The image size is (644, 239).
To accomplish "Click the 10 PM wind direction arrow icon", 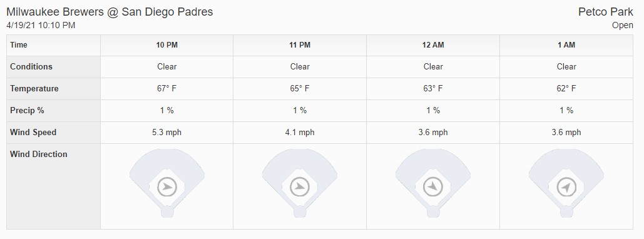I will click(166, 187).
